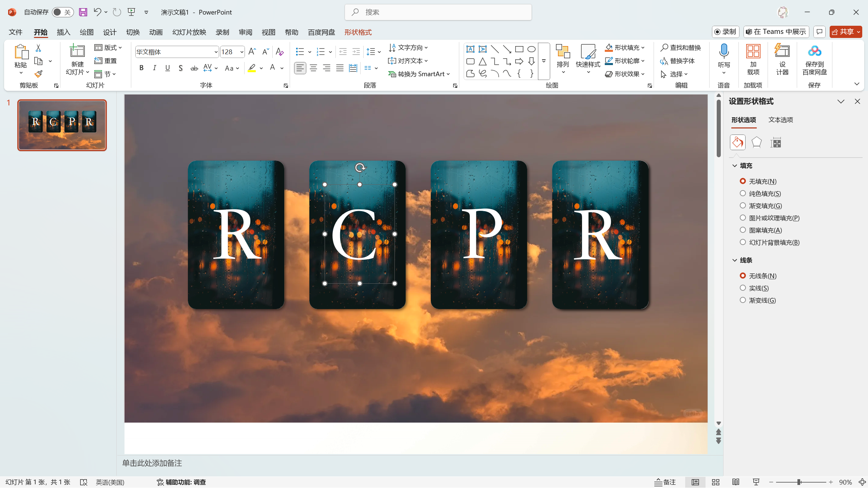Insert a text box shape
Image resolution: width=868 pixels, height=488 pixels.
pyautogui.click(x=470, y=49)
